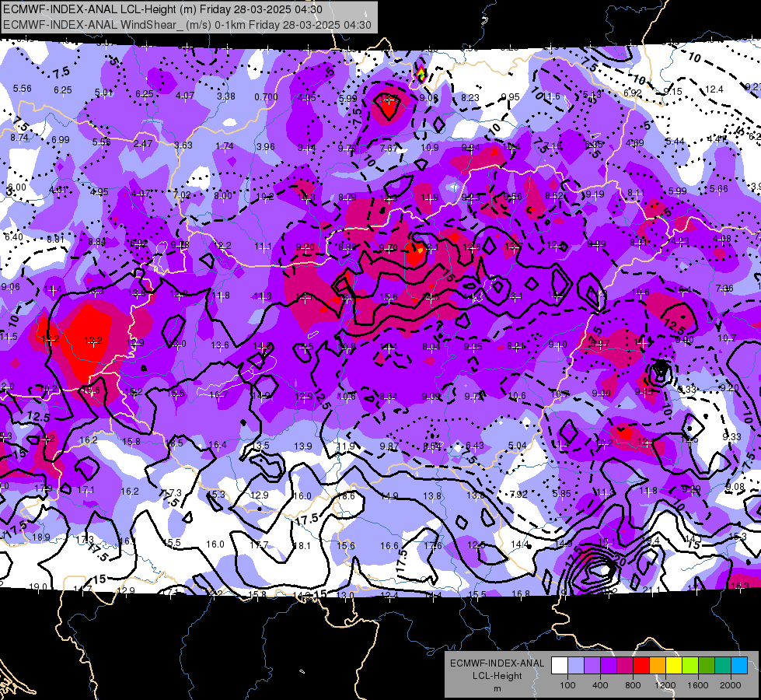761x700 pixels.
Task: Click the legend label 2000
Action: tap(731, 685)
